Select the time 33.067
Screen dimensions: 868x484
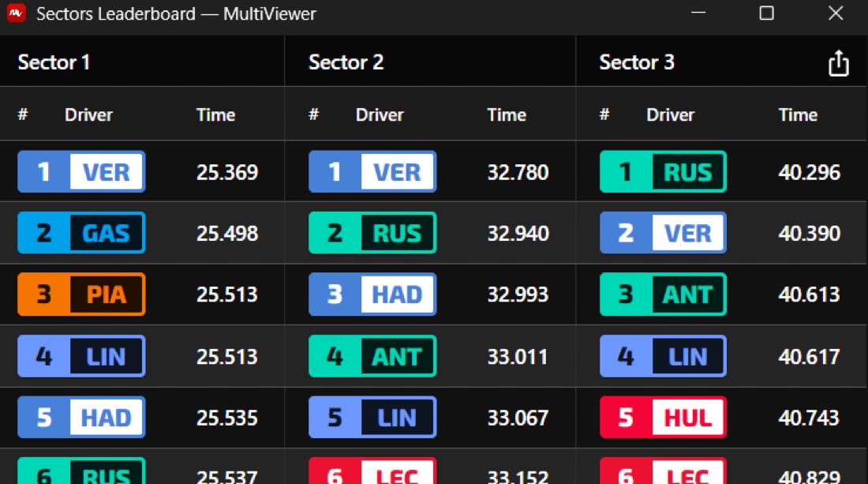(x=518, y=418)
